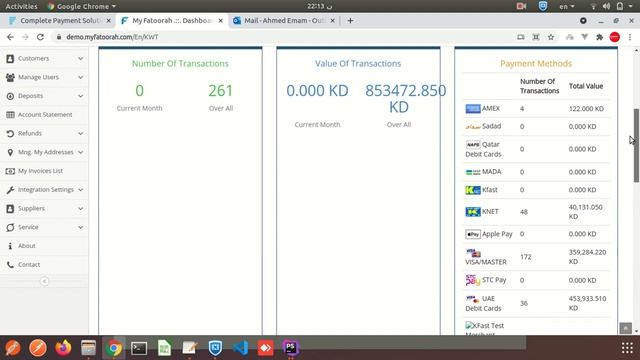This screenshot has height=360, width=640.
Task: Switch to the Mail - Ahmed Emam tab
Action: tap(284, 20)
